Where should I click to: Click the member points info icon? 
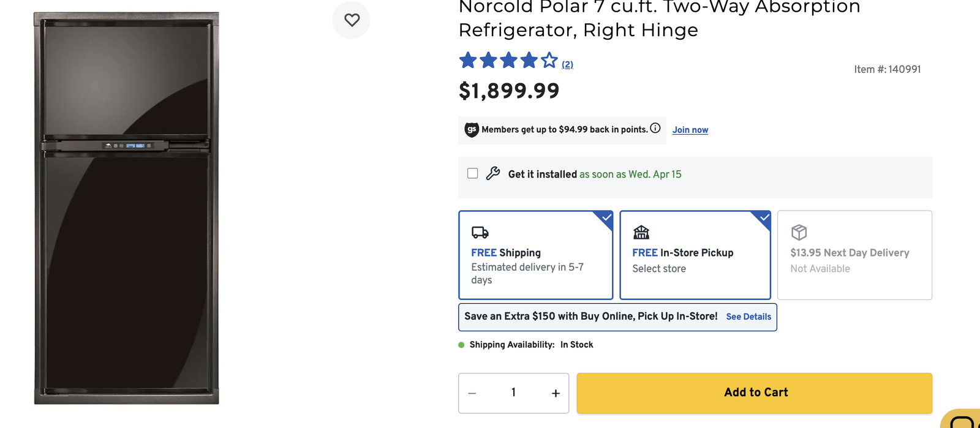coord(655,128)
